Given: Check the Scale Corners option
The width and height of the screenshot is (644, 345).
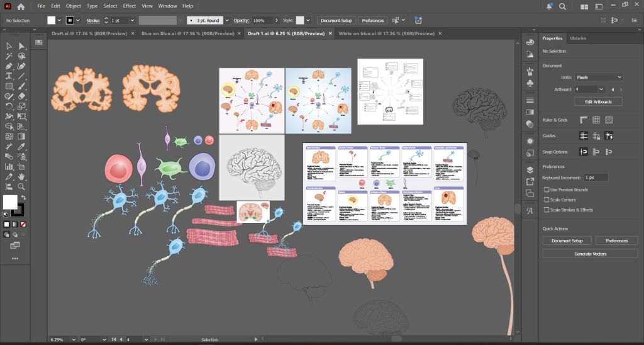Looking at the screenshot, I should click(x=547, y=200).
